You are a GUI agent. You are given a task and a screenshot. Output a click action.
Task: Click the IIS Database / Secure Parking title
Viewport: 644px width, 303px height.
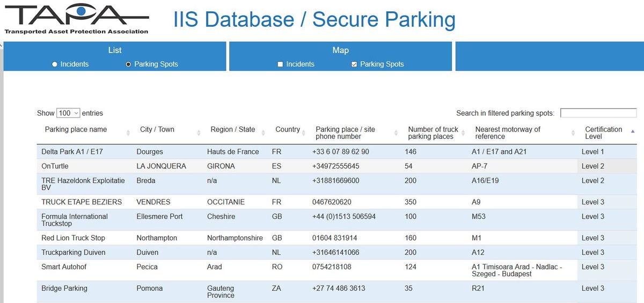[x=314, y=19]
